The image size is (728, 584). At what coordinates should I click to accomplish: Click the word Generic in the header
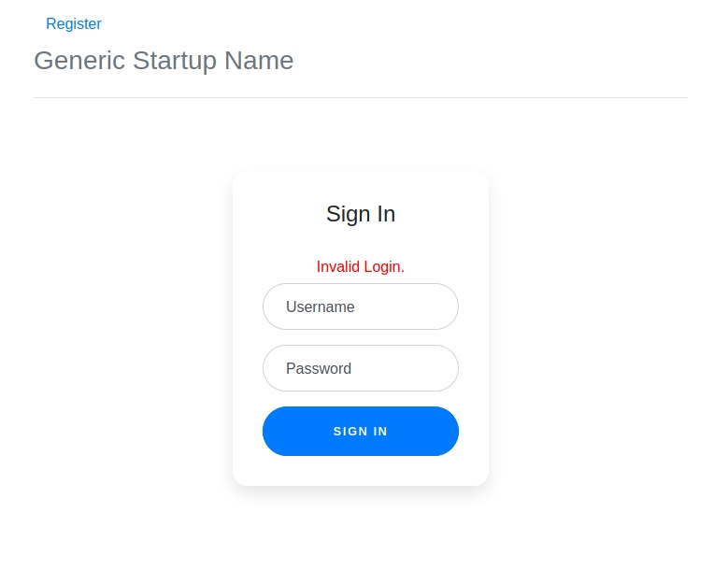click(x=79, y=61)
